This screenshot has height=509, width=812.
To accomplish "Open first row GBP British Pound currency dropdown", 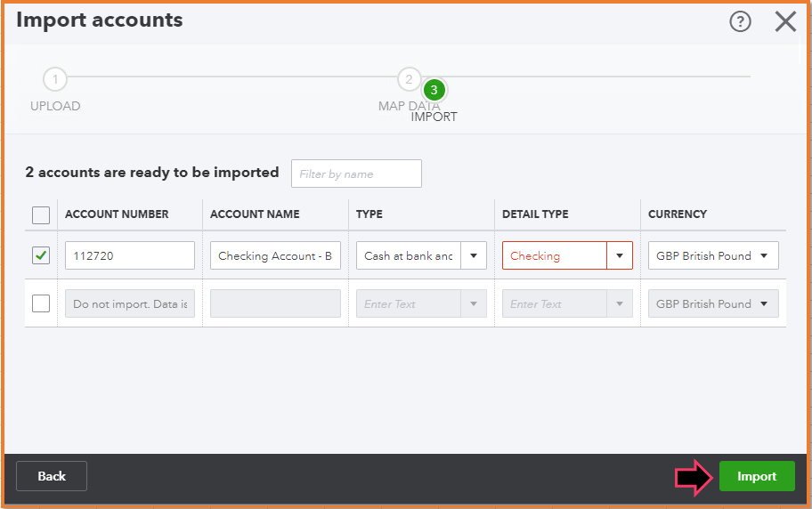I will click(712, 255).
